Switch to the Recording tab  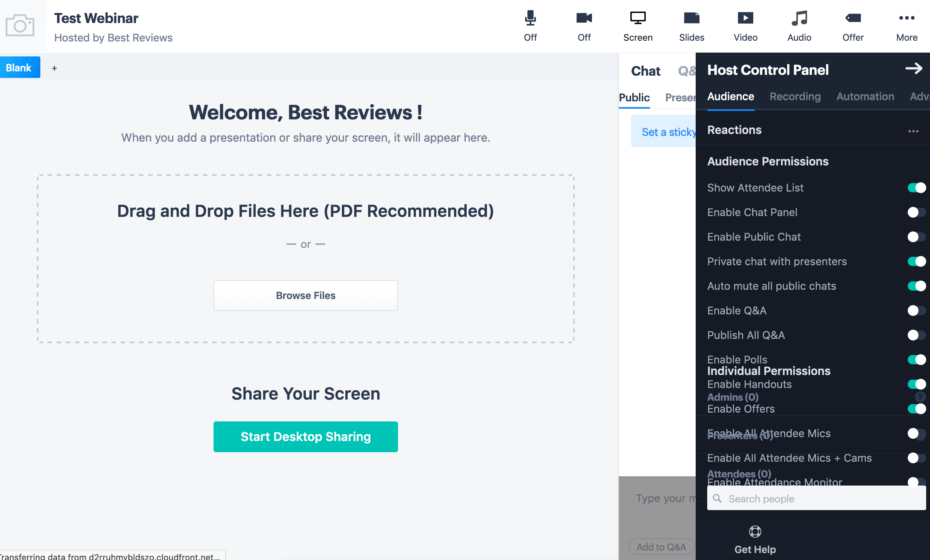pyautogui.click(x=795, y=96)
